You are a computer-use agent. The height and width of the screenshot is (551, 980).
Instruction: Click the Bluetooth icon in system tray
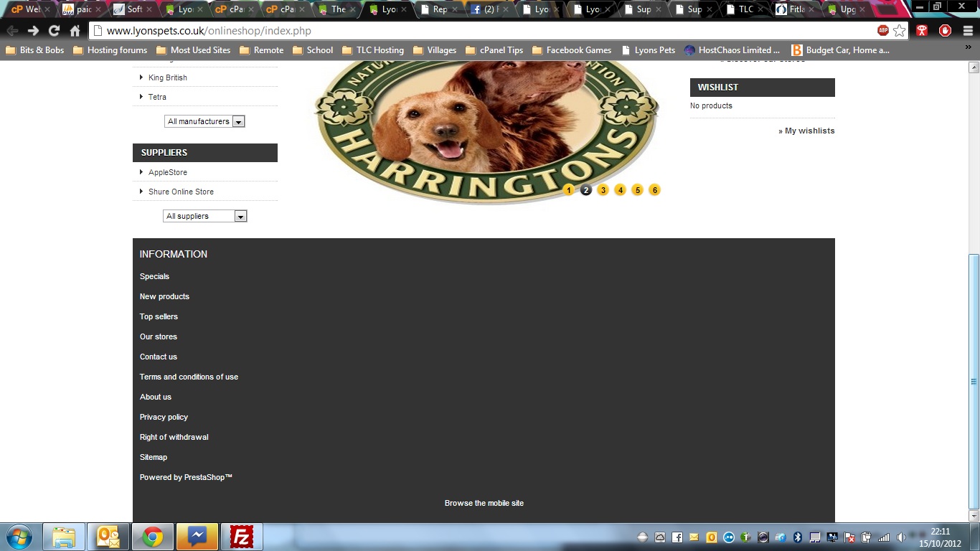pos(797,537)
